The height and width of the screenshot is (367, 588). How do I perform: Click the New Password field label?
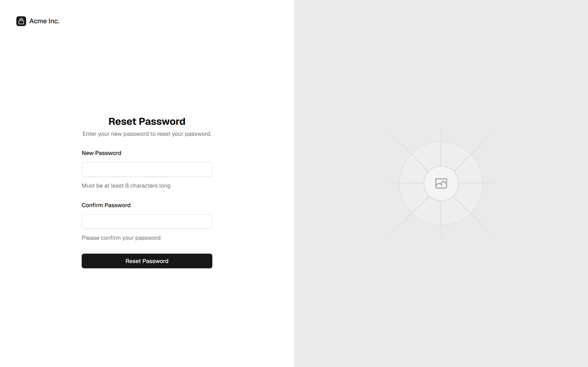point(101,153)
